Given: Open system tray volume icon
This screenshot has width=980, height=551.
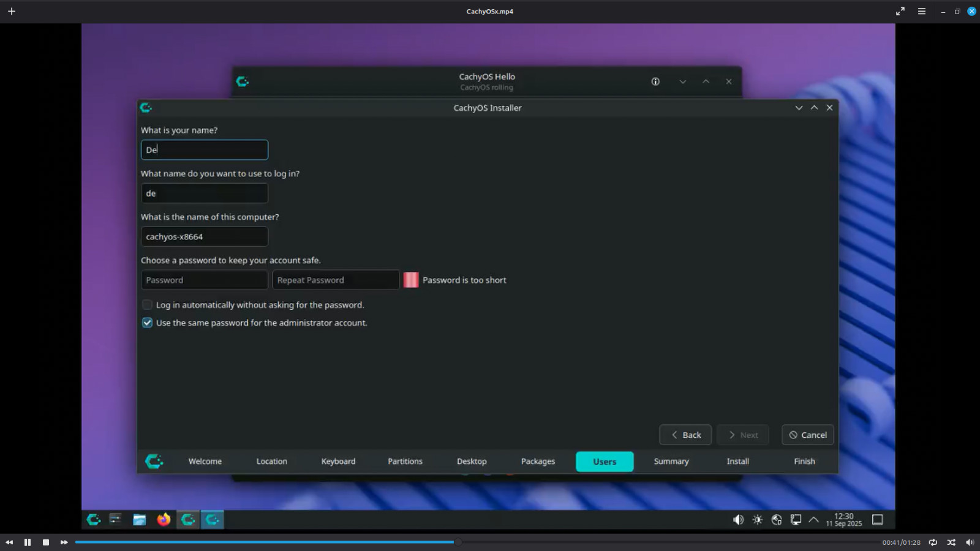Looking at the screenshot, I should [739, 520].
